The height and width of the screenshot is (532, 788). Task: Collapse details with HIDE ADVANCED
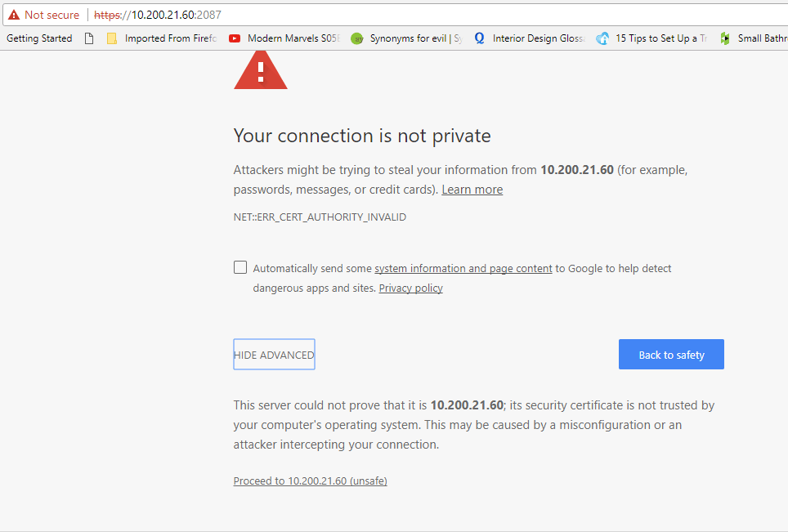[274, 355]
